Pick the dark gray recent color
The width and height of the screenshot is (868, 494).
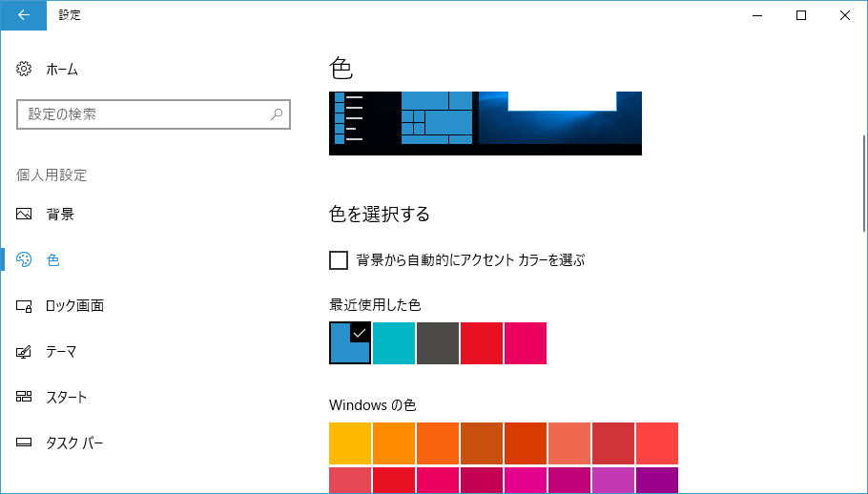(438, 343)
